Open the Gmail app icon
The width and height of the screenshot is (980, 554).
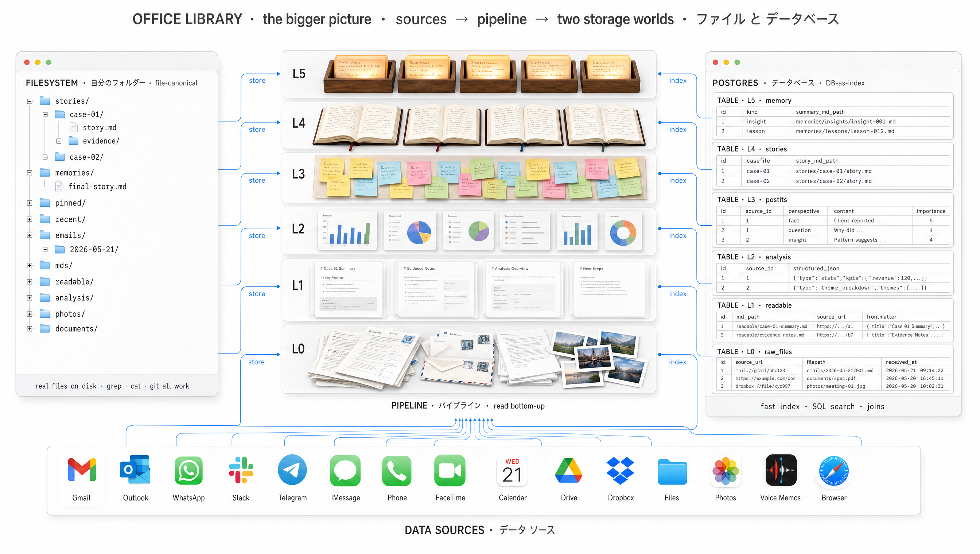tap(82, 470)
